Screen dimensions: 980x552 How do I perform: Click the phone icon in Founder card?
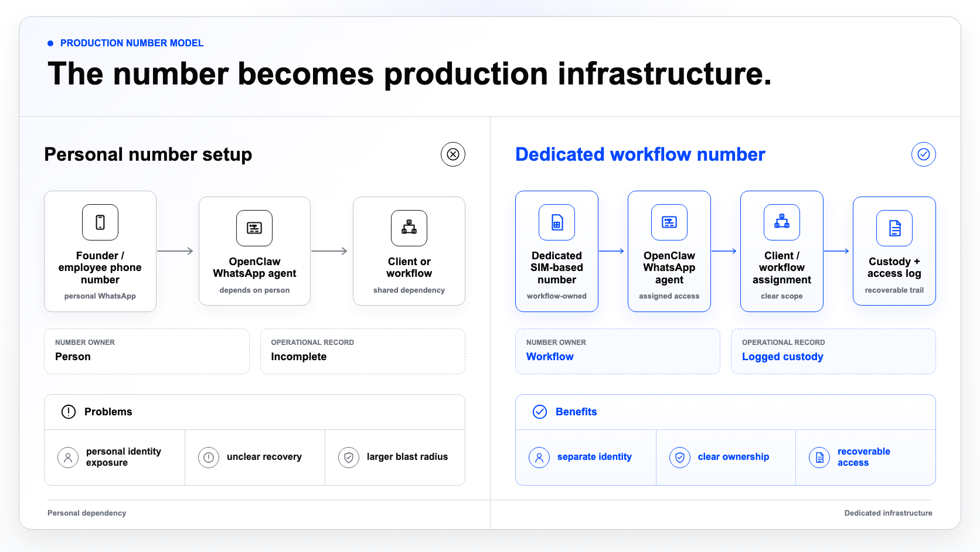tap(100, 222)
